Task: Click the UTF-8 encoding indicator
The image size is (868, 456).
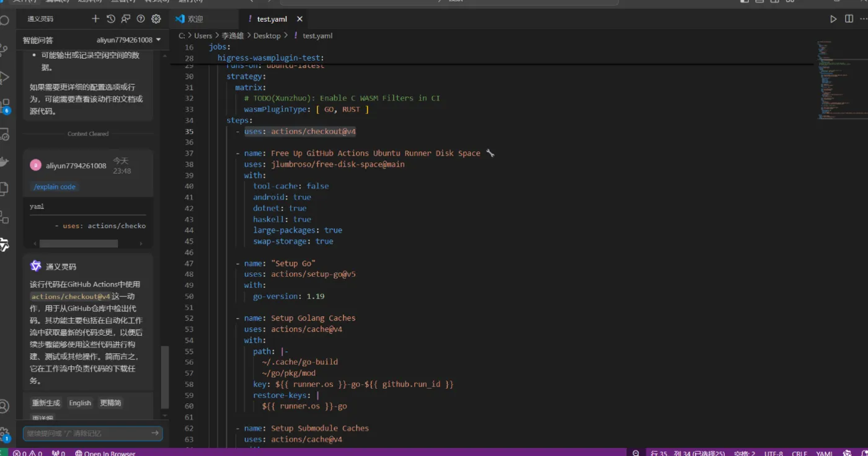Action: pyautogui.click(x=773, y=453)
